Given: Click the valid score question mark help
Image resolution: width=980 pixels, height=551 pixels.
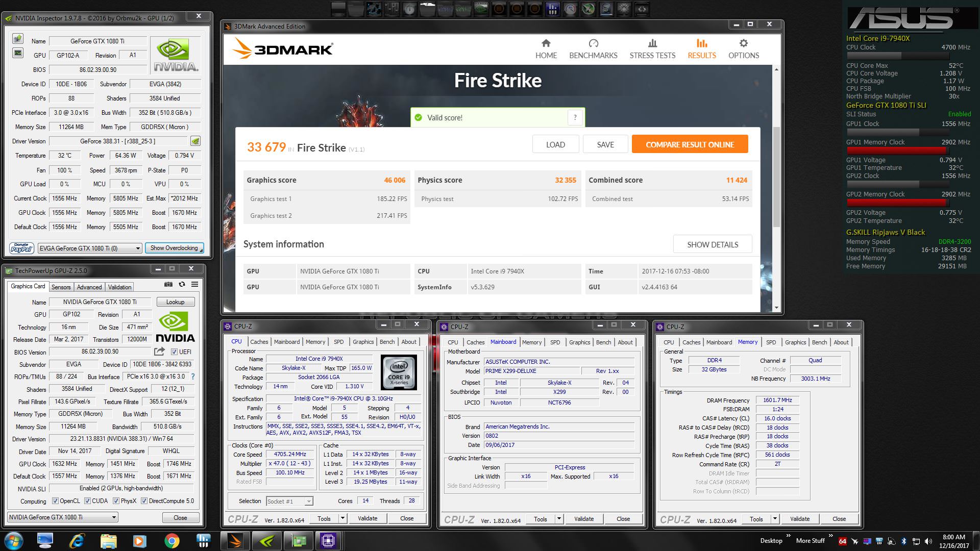Looking at the screenshot, I should [x=575, y=117].
